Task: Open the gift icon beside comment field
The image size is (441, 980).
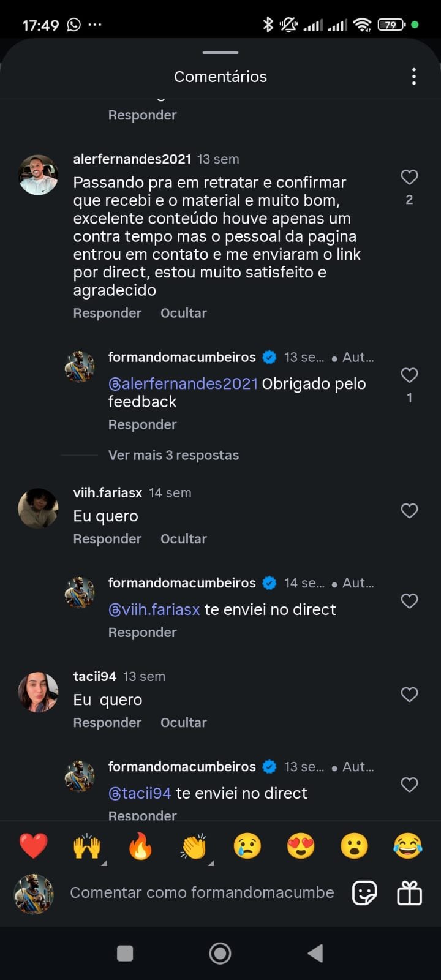Action: (409, 894)
